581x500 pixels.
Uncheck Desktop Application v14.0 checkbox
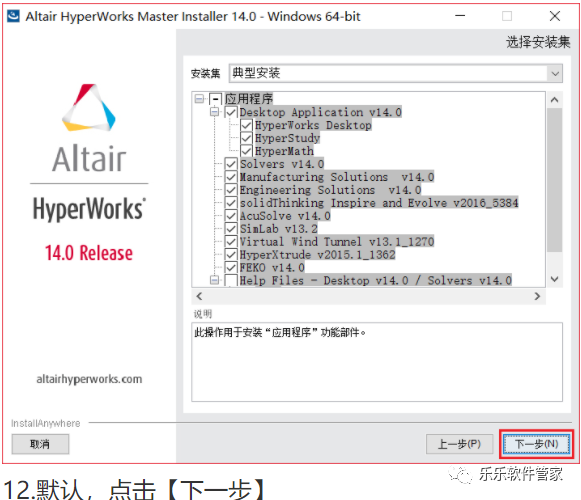click(231, 112)
